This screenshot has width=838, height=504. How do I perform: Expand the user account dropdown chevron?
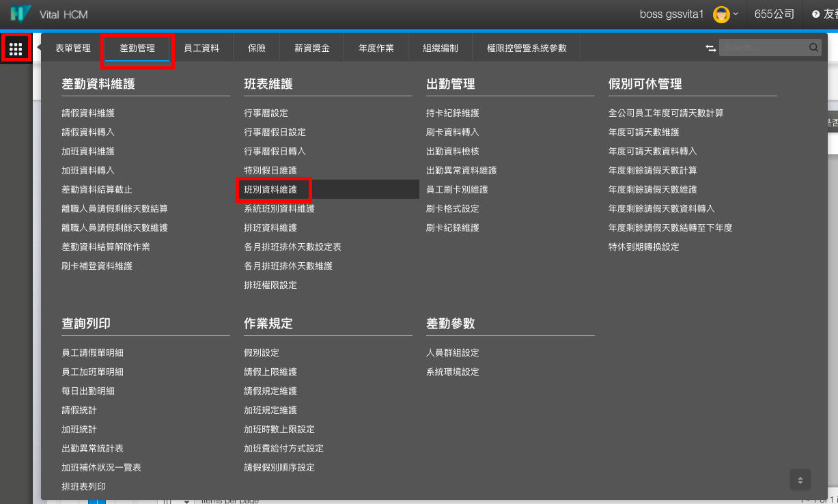736,14
